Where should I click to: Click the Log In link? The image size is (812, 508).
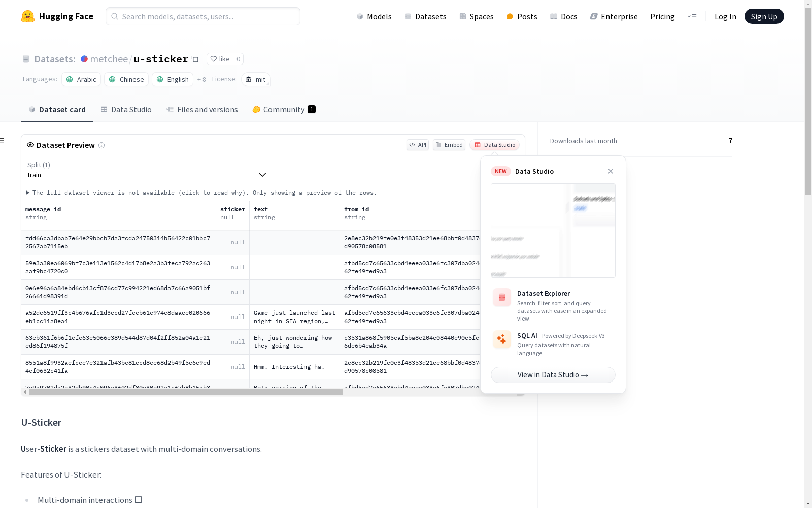tap(725, 16)
